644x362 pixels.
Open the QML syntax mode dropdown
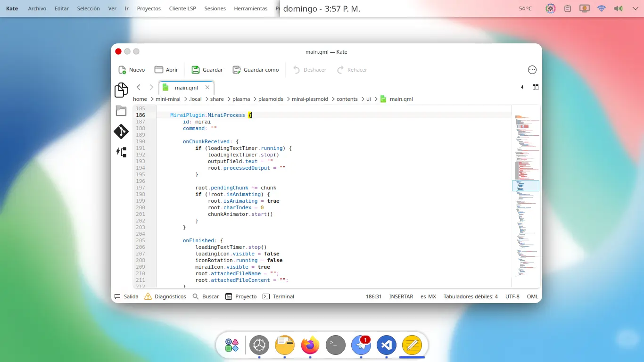coord(532,296)
